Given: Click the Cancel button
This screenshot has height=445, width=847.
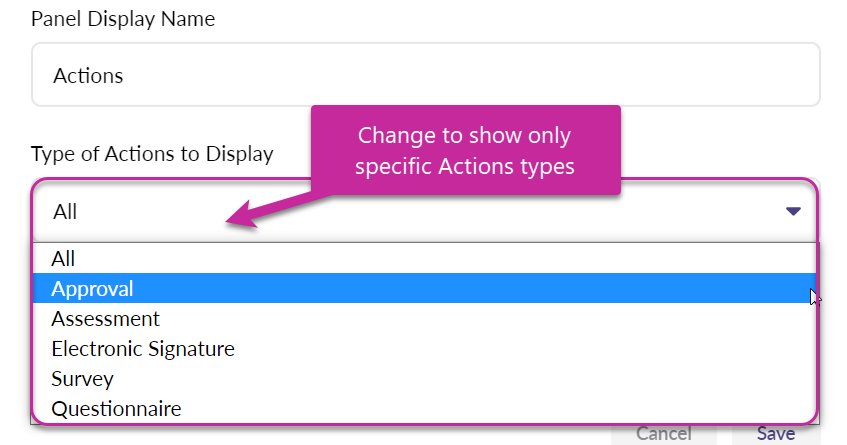Looking at the screenshot, I should point(664,434).
